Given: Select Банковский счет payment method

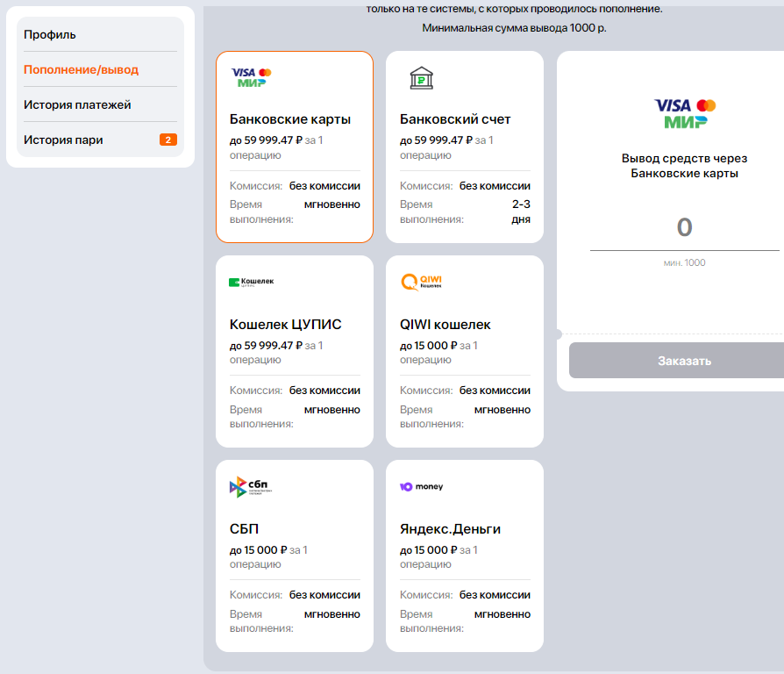Looking at the screenshot, I should point(465,147).
